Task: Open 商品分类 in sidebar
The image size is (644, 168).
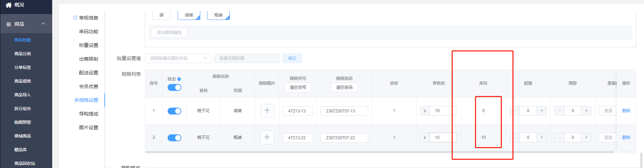Action: [x=23, y=54]
